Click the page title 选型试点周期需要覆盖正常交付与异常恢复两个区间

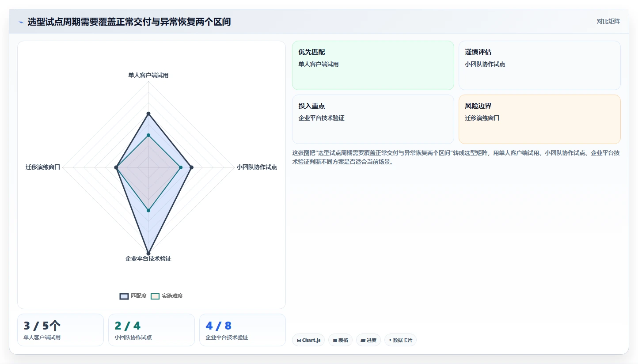click(129, 22)
